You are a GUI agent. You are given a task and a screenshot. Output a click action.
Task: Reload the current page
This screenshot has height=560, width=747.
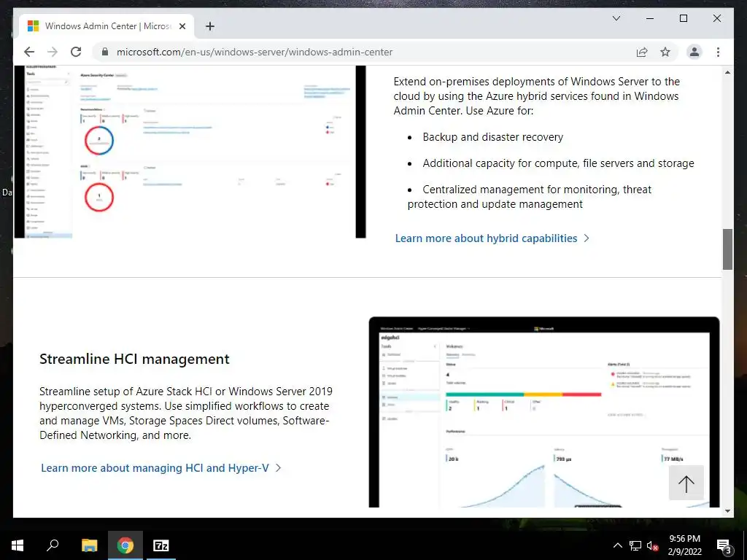[x=76, y=52]
